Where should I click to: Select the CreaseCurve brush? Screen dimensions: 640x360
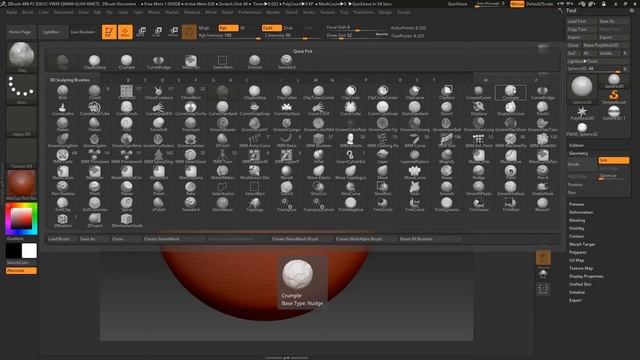click(478, 92)
